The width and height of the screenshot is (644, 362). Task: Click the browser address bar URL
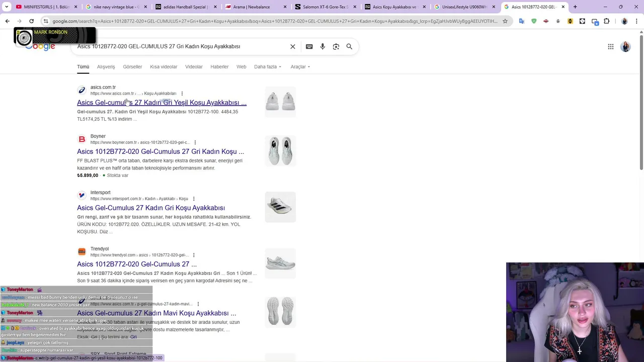[274, 21]
